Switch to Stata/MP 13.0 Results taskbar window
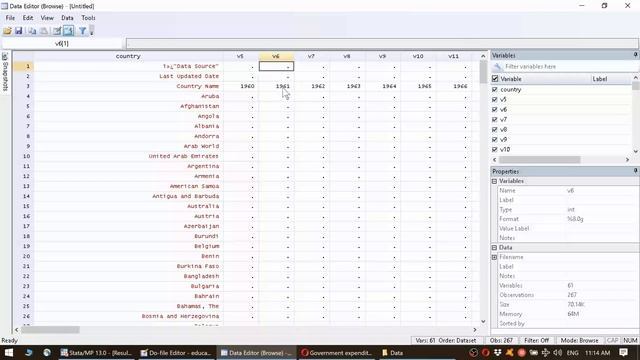This screenshot has height=360, width=640. [x=96, y=353]
